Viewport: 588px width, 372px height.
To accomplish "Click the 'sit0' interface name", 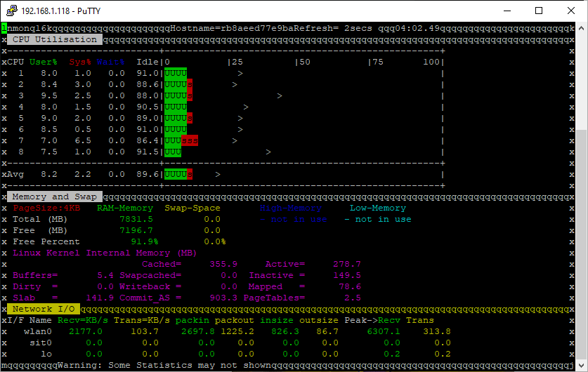I will point(41,343).
